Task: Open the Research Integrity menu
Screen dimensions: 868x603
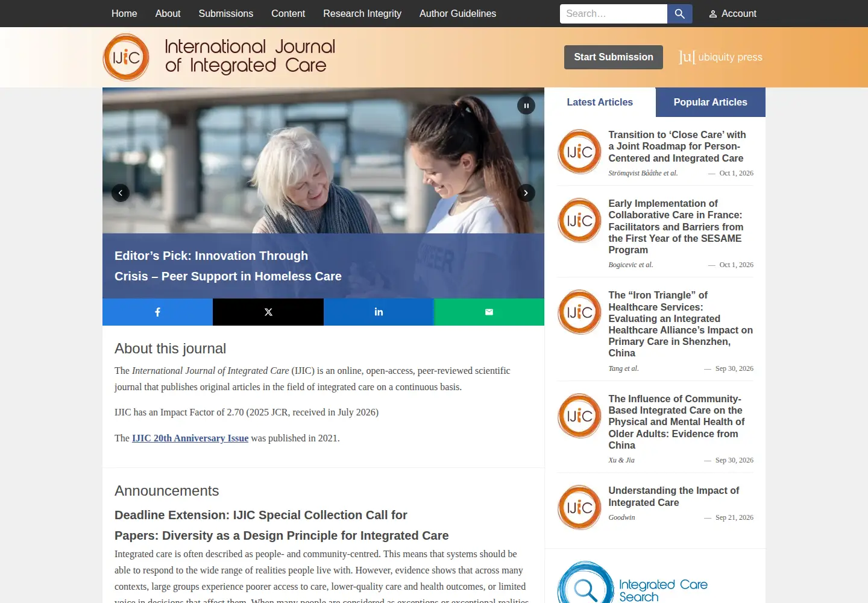Action: pyautogui.click(x=362, y=13)
